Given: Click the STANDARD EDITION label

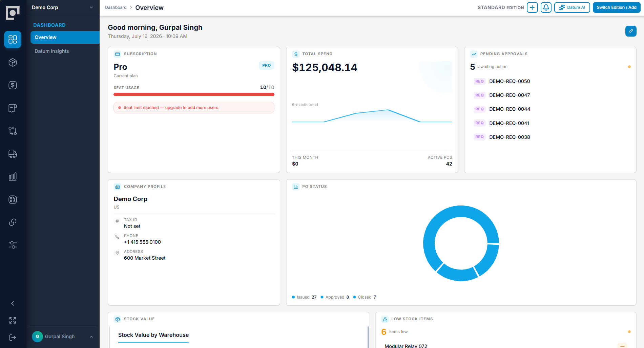Looking at the screenshot, I should click(x=501, y=7).
